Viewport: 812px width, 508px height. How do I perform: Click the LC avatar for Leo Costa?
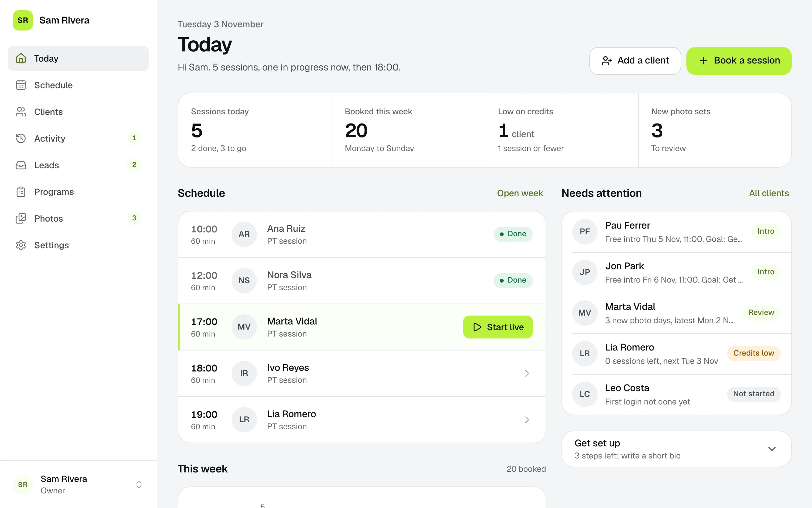click(585, 394)
